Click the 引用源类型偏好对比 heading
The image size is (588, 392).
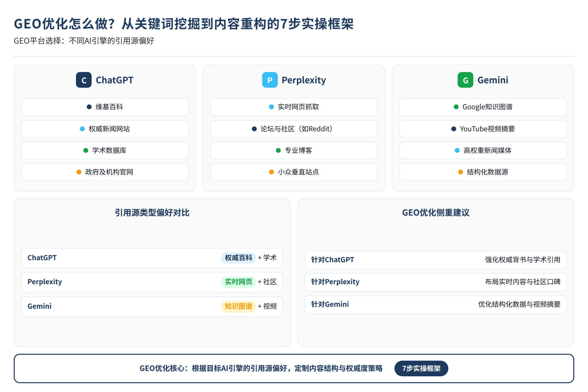(x=152, y=213)
